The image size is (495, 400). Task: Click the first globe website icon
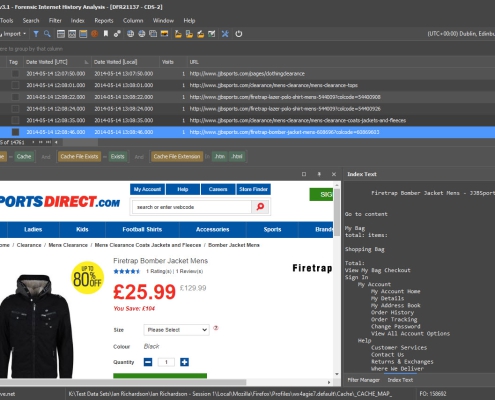coord(130,34)
